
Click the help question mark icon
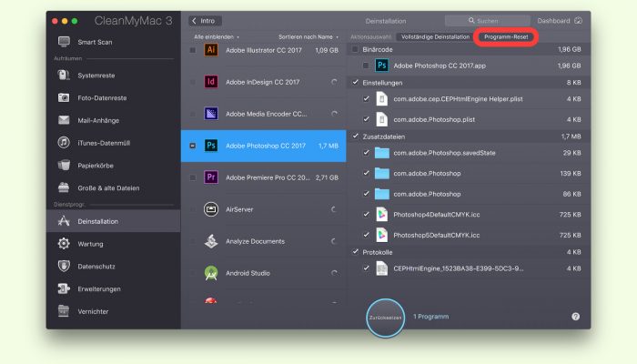[576, 317]
